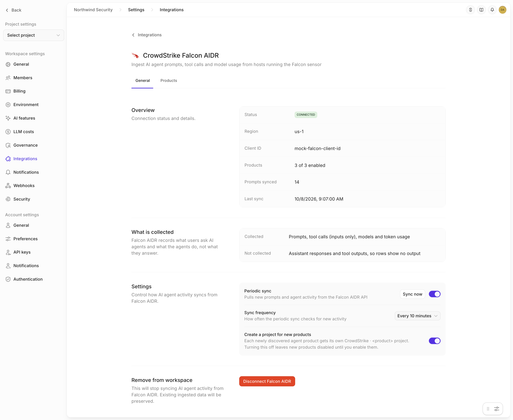Open API keys icon in sidebar
The width and height of the screenshot is (513, 420).
[8, 252]
